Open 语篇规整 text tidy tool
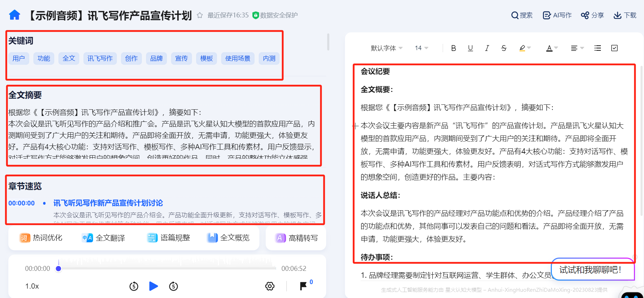644x298 pixels. tap(169, 238)
